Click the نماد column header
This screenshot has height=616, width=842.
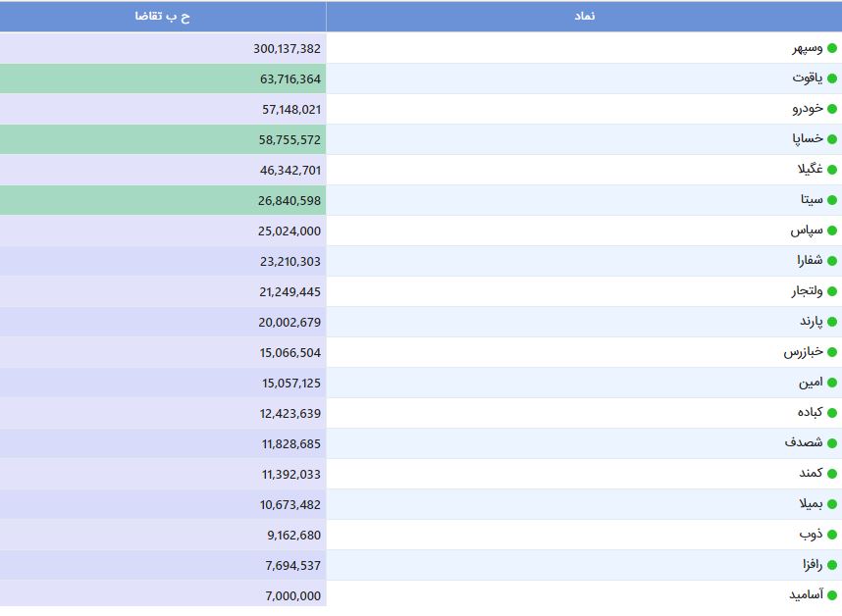click(584, 16)
